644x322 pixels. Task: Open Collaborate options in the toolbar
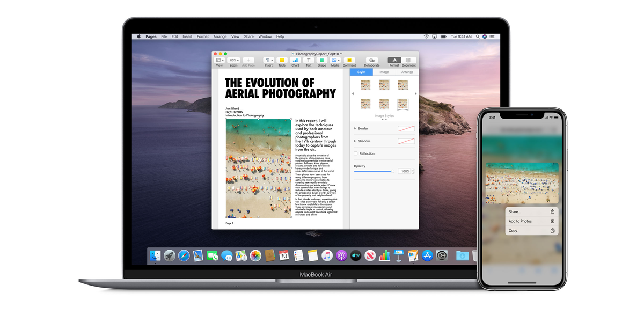click(x=371, y=60)
